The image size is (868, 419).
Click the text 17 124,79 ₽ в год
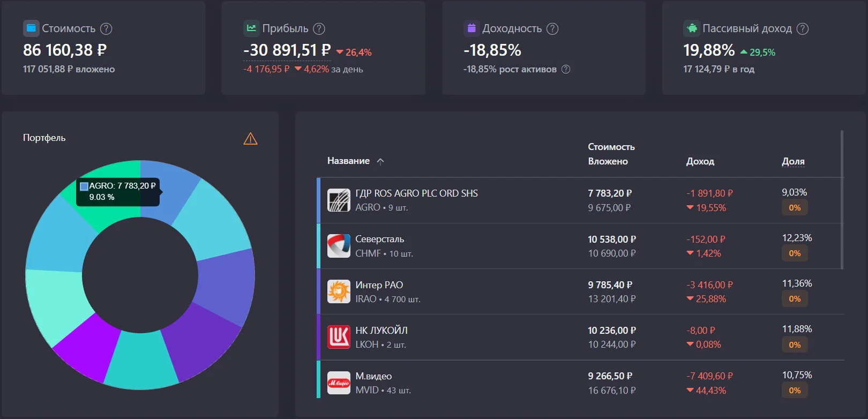719,69
